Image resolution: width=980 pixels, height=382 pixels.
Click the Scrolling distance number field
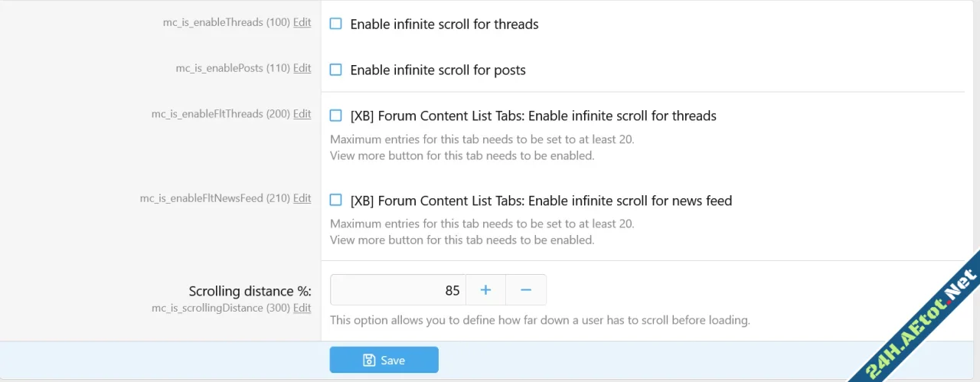tap(398, 290)
